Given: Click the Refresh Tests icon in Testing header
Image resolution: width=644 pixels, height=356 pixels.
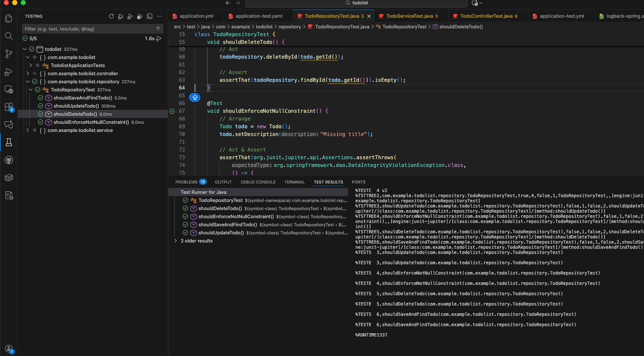Looking at the screenshot, I should (111, 16).
